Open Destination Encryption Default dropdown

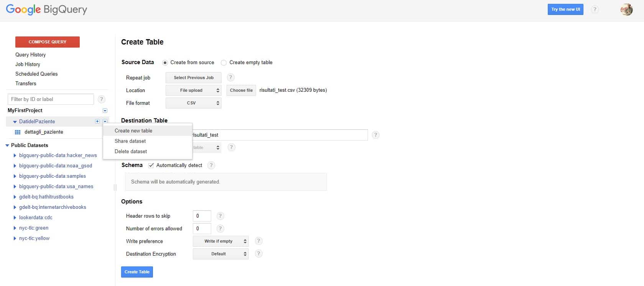(221, 254)
